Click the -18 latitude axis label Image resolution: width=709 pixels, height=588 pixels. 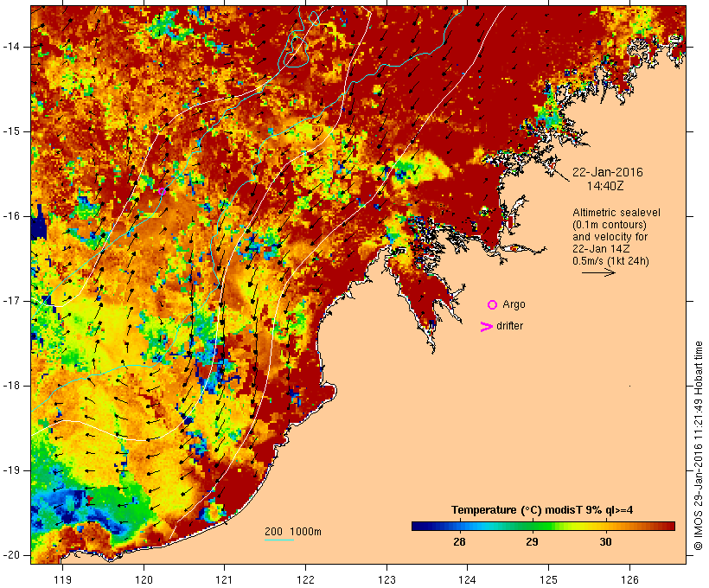pyautogui.click(x=11, y=386)
